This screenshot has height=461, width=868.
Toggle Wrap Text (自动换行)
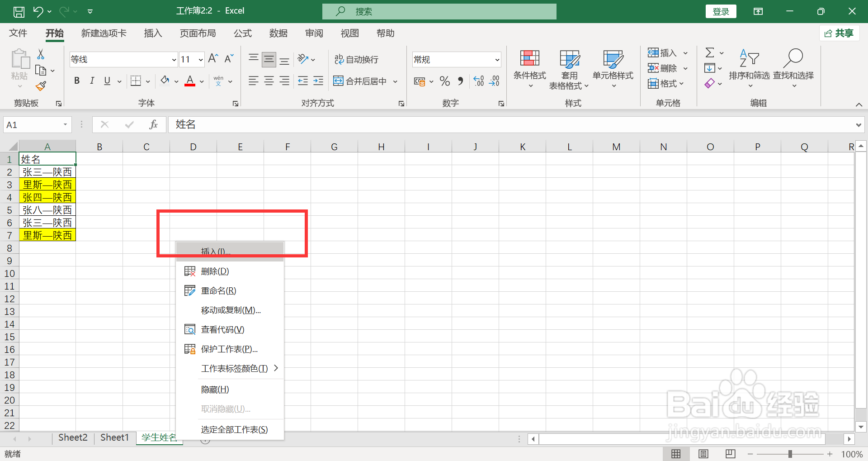click(x=356, y=59)
